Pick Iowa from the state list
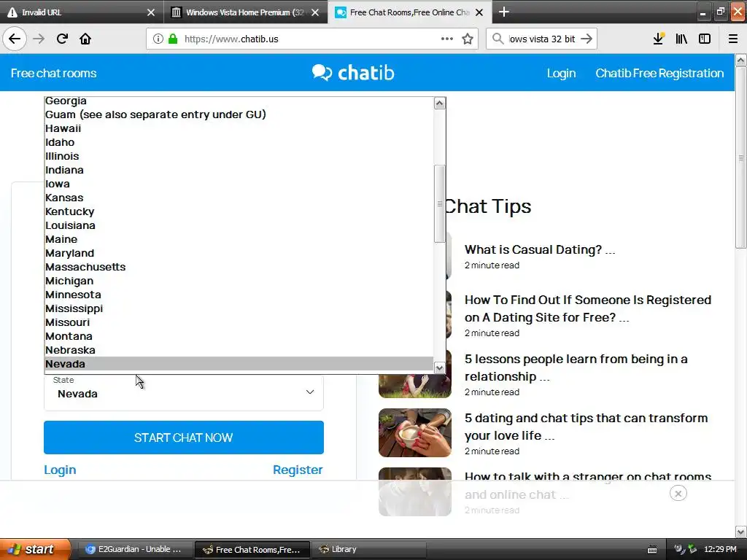 239,184
